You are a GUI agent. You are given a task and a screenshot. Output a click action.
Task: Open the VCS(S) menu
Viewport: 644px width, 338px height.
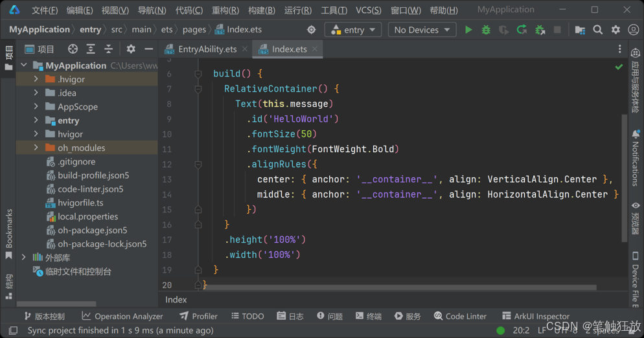click(x=368, y=10)
